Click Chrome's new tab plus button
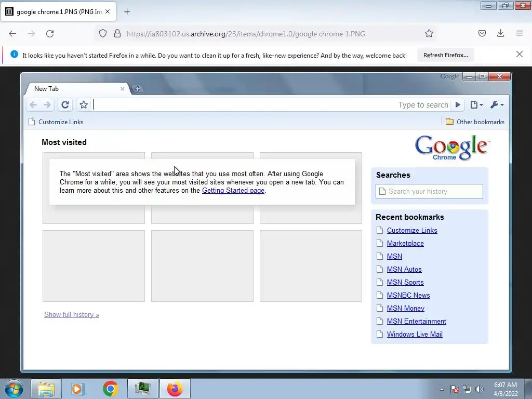Viewport: 532px width, 399px height. (x=137, y=89)
